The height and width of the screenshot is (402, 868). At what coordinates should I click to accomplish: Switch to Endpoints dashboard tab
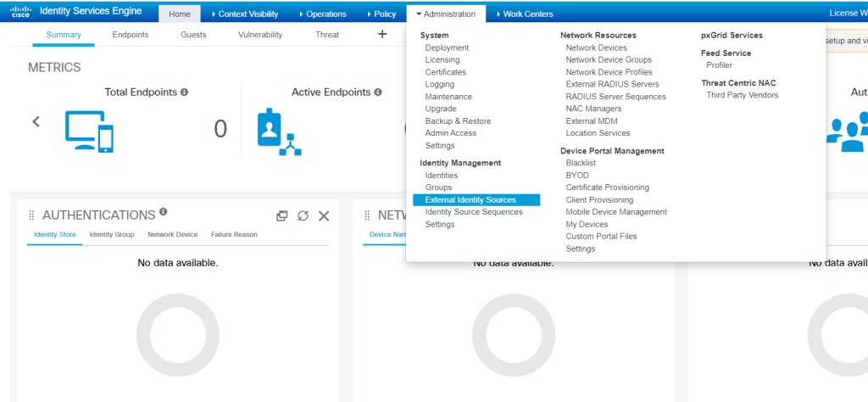point(130,34)
